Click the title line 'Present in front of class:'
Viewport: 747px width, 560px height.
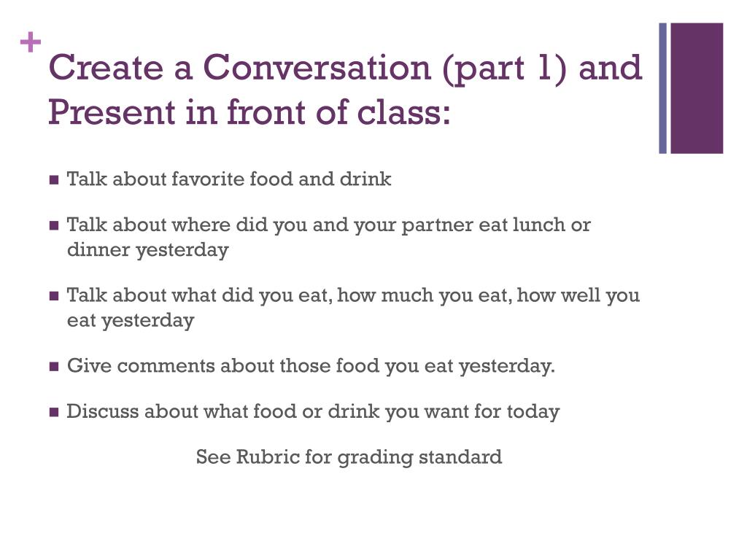tap(249, 112)
